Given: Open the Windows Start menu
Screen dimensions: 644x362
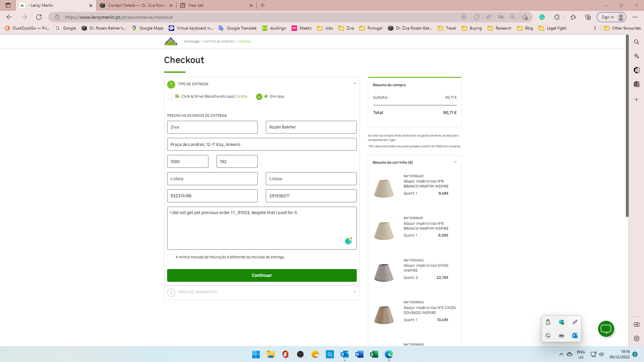Looking at the screenshot, I should [x=256, y=354].
